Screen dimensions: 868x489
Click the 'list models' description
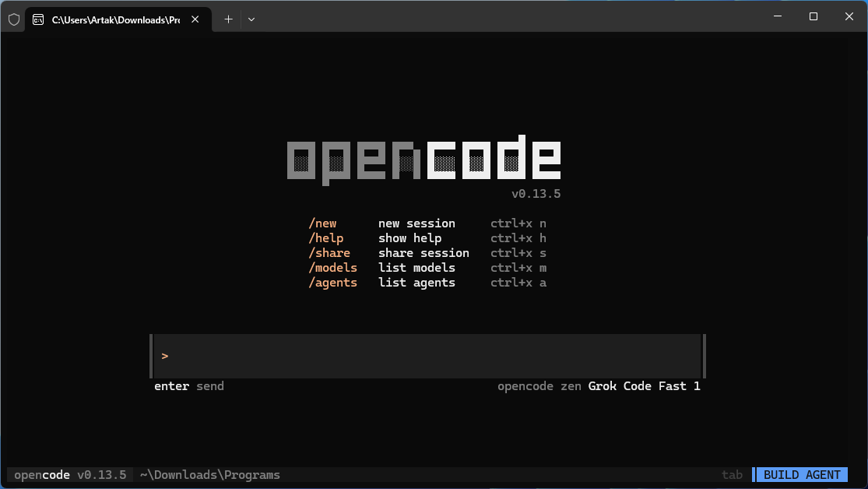(x=416, y=268)
